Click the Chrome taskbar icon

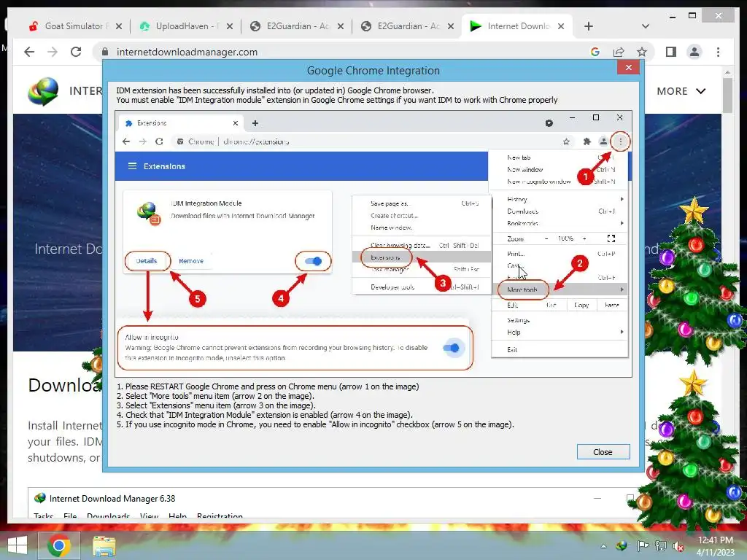pyautogui.click(x=58, y=545)
